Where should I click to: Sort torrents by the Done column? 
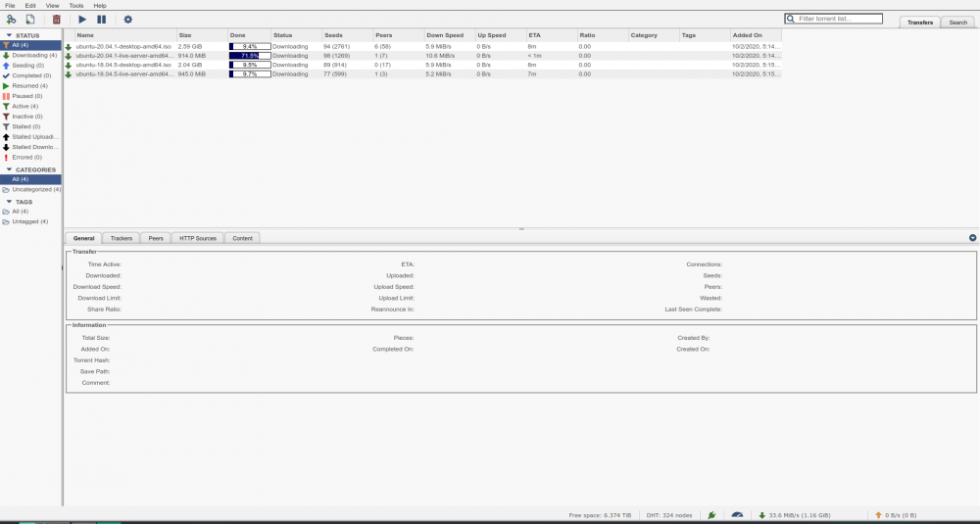[249, 35]
